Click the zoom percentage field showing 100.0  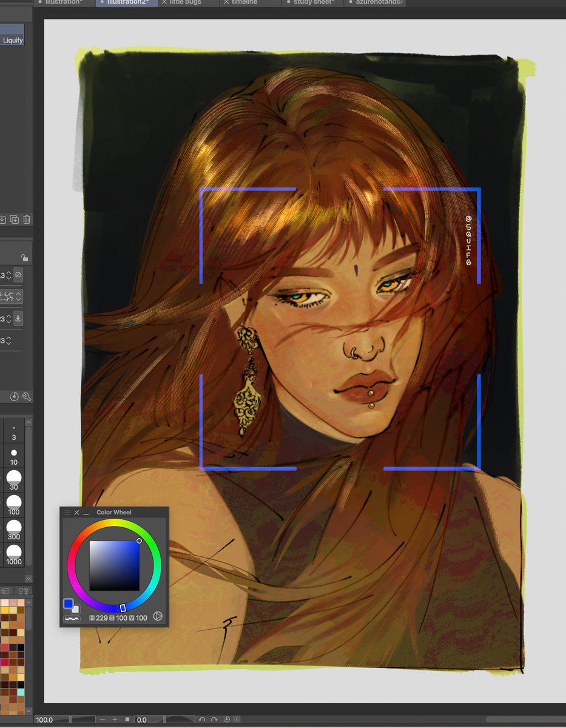click(x=51, y=720)
